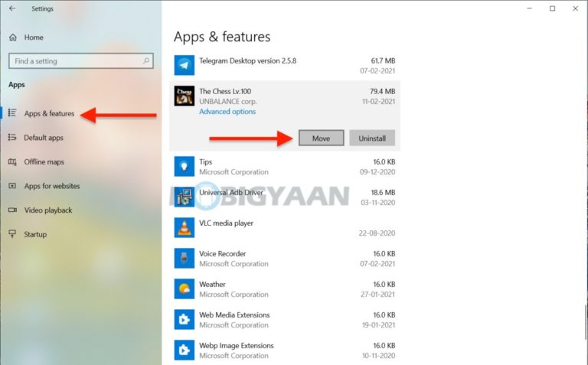
Task: Select Universal Adb Driver entry
Action: 285,197
